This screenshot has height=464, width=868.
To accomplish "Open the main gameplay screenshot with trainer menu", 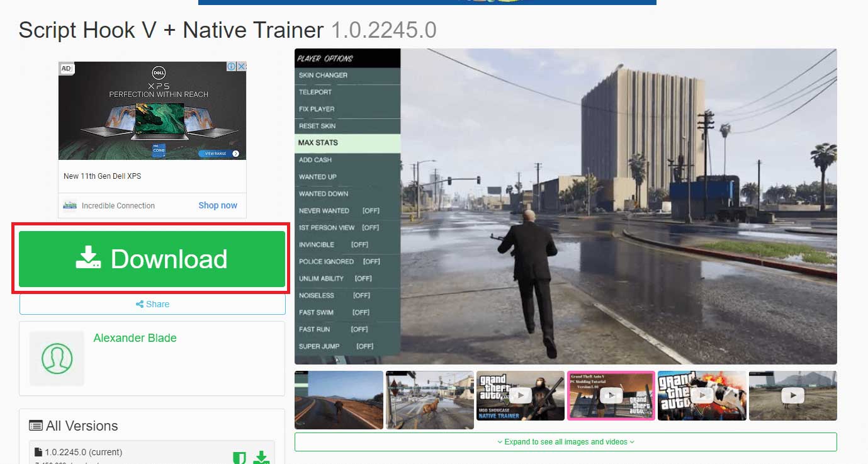I will point(565,207).
